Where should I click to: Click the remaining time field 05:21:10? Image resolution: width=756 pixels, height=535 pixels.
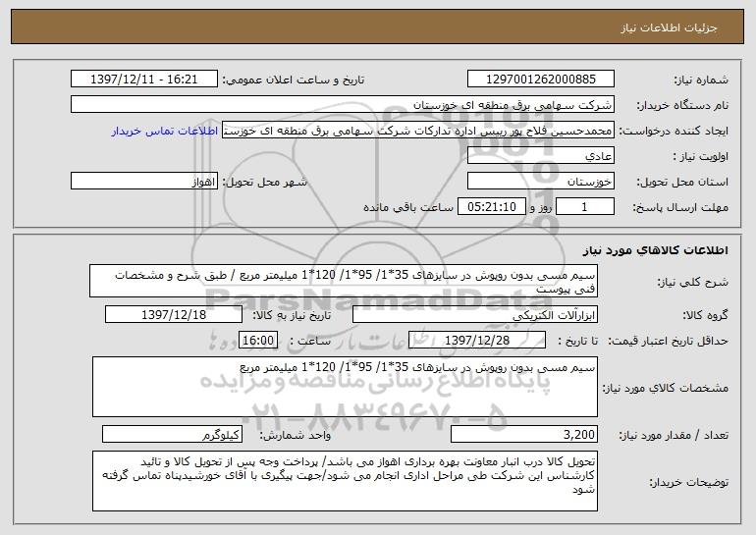point(491,207)
